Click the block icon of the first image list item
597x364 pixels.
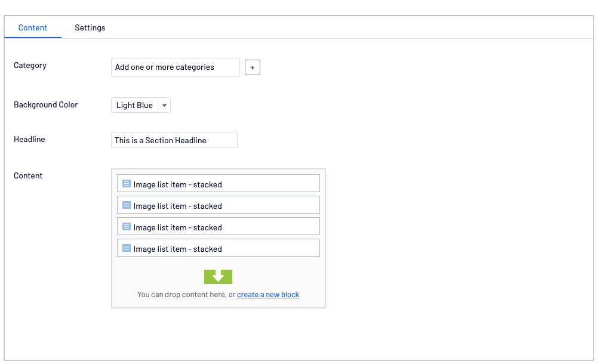point(127,184)
